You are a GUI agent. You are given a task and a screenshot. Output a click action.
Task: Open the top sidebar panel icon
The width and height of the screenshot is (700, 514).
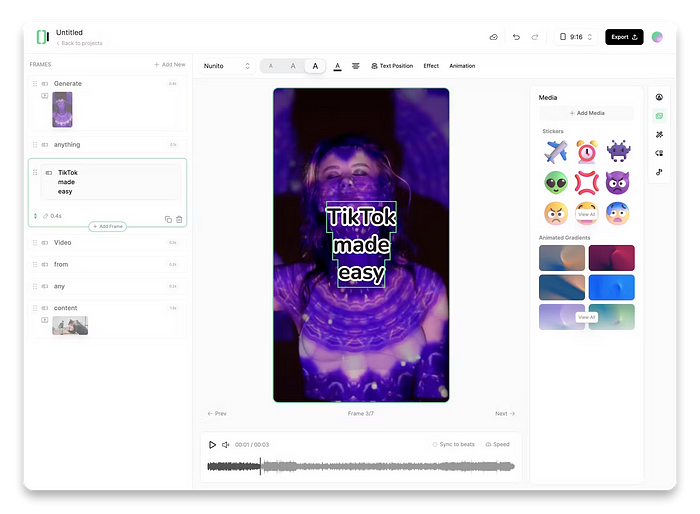[x=659, y=97]
